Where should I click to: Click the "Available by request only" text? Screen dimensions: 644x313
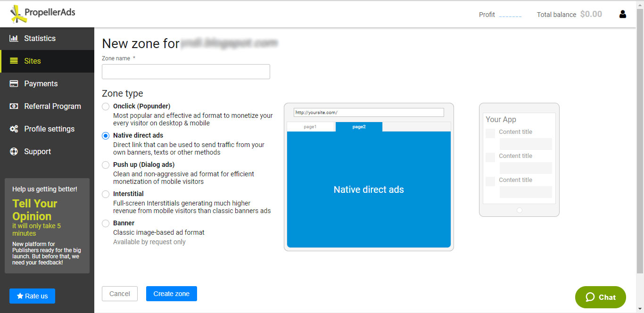149,242
